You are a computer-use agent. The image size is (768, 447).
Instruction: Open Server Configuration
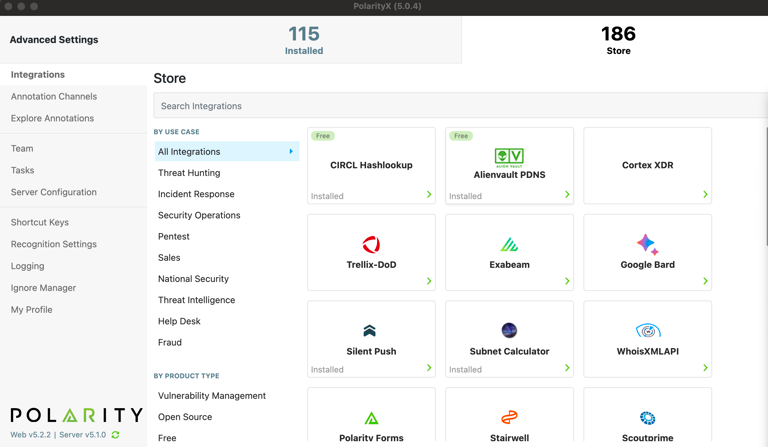click(54, 192)
